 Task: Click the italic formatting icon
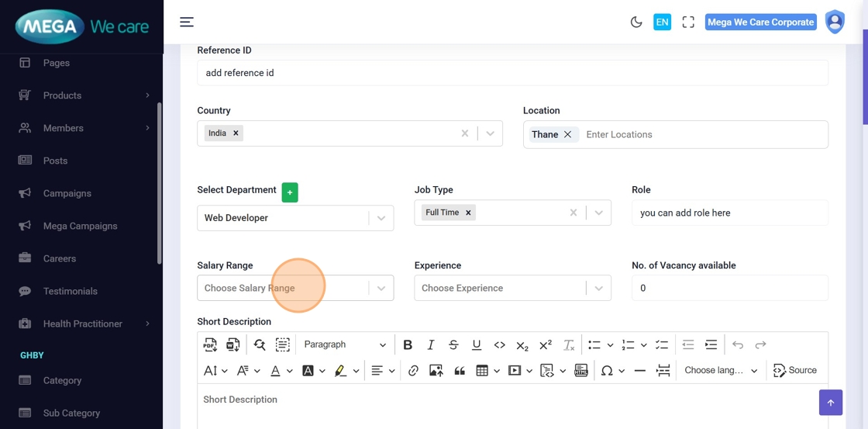pyautogui.click(x=431, y=345)
